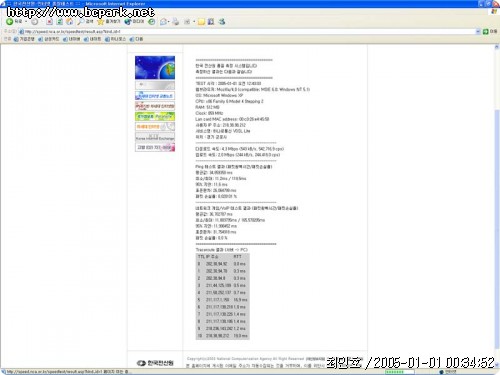Click the Edit page toolbar icon
The width and height of the screenshot is (500, 375).
tap(187, 22)
